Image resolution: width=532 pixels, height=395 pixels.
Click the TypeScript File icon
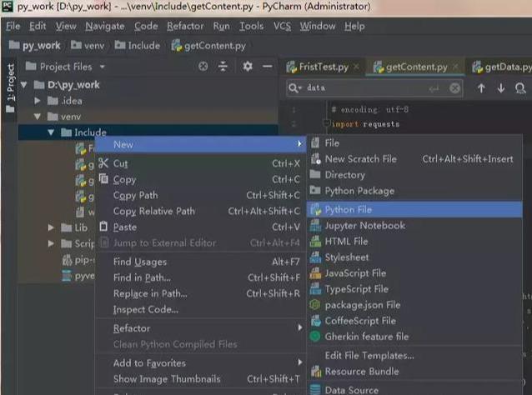click(x=315, y=289)
